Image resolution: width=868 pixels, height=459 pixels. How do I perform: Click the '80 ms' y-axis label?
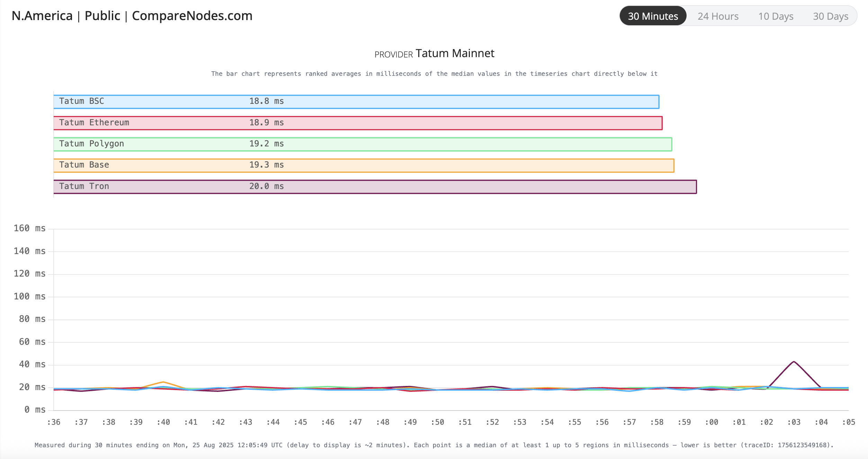pos(32,319)
